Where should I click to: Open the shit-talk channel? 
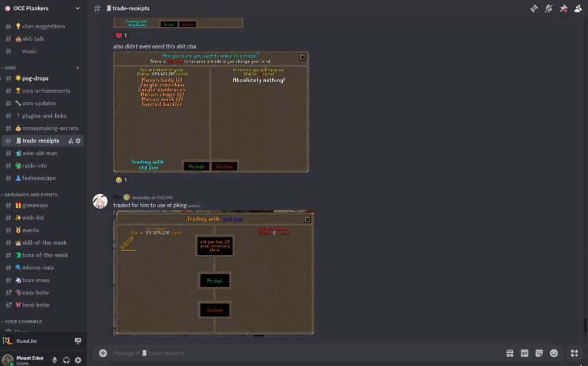coord(43,39)
